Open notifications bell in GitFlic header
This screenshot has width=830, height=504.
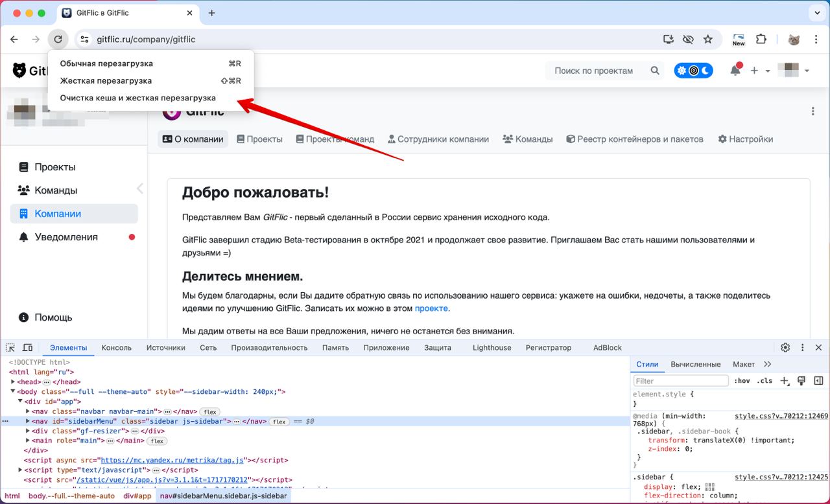(x=735, y=71)
